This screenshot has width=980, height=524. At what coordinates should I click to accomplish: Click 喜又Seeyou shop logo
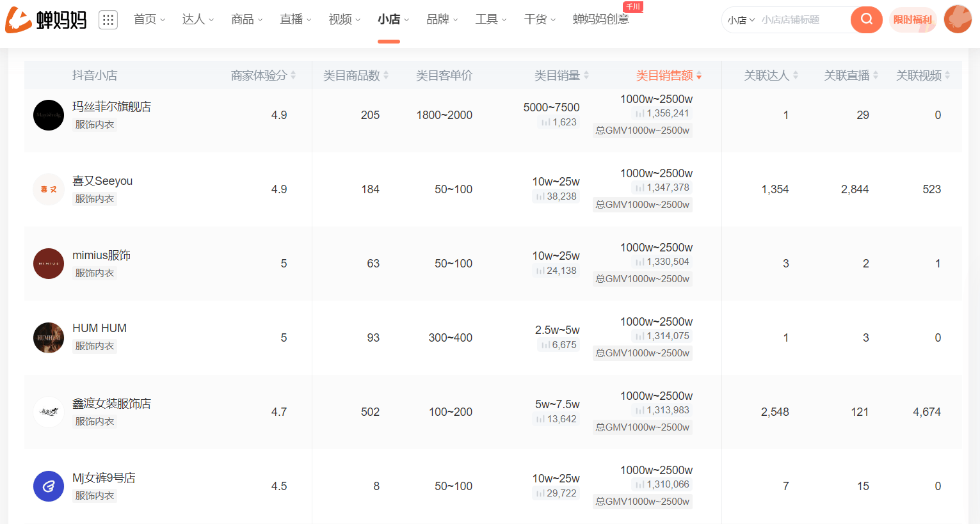pos(49,189)
